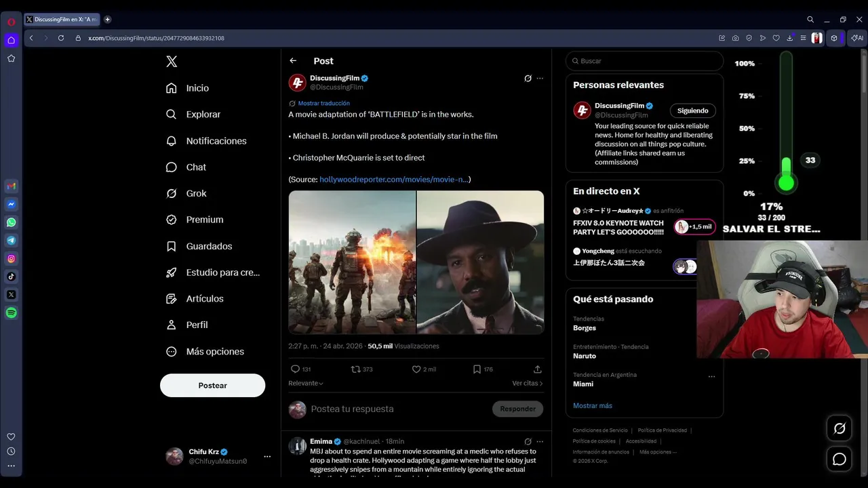The height and width of the screenshot is (488, 868).
Task: Click the X logo in the navigation
Action: [x=172, y=62]
